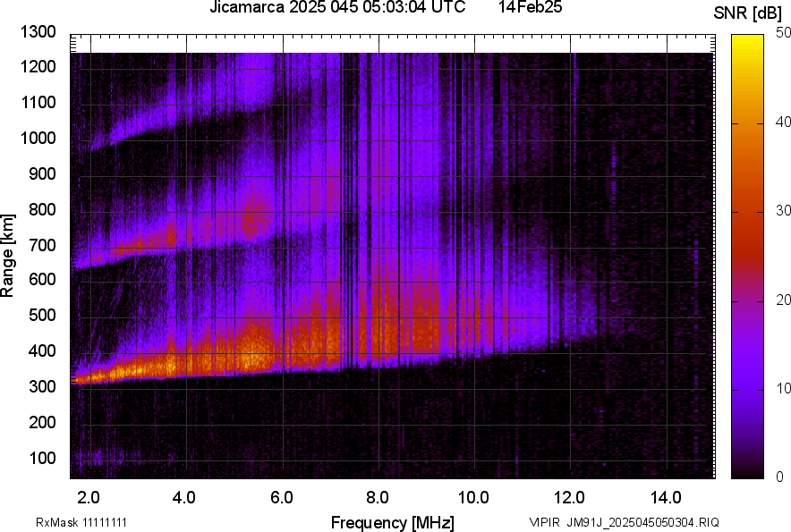Click the 1300 range tick label
The width and height of the screenshot is (791, 532).
pos(38,32)
